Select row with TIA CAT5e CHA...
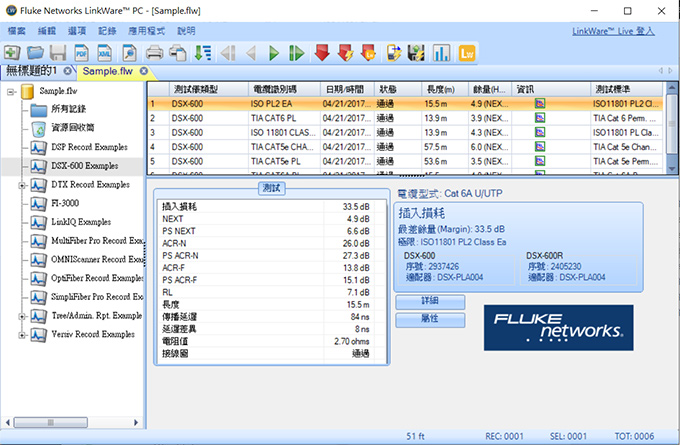Viewport: 680px width, 445px height. click(405, 147)
